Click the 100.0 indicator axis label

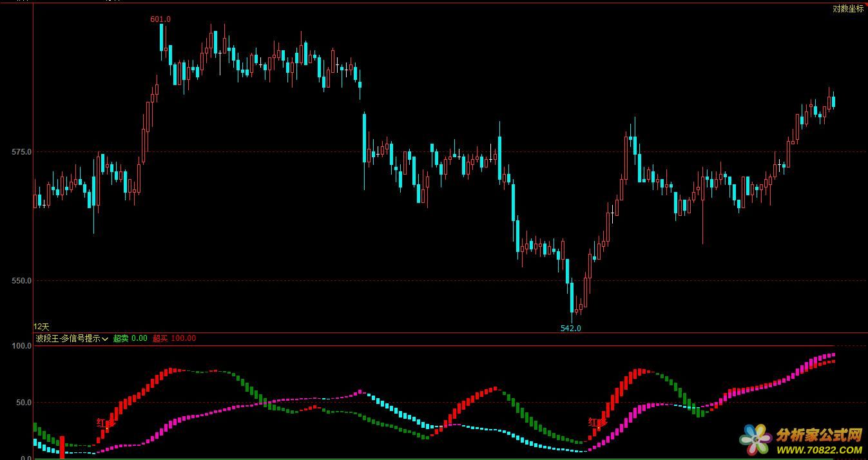[x=21, y=346]
